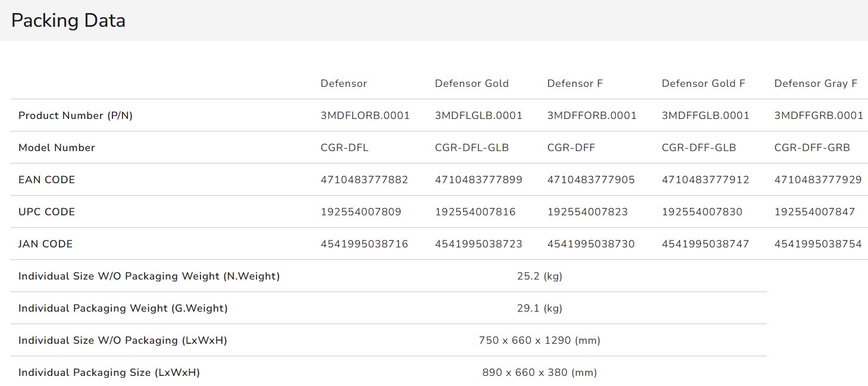This screenshot has width=868, height=386.
Task: Click the 25.2 (kg) net weight value
Action: click(x=540, y=277)
